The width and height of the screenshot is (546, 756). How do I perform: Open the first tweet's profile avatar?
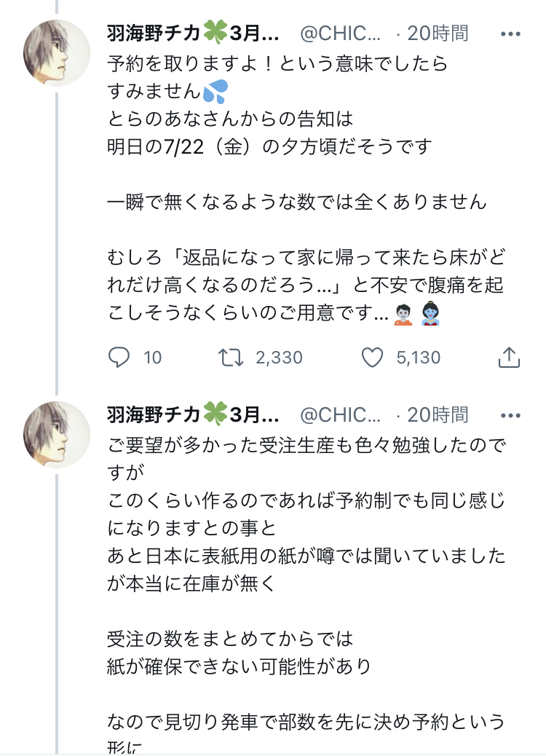pos(58,52)
